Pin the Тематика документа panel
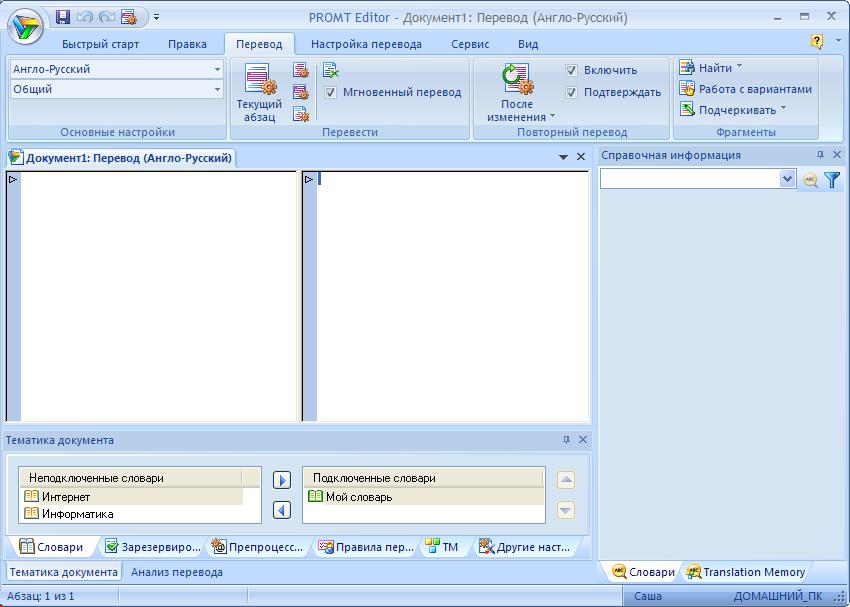The width and height of the screenshot is (850, 607). click(x=566, y=440)
